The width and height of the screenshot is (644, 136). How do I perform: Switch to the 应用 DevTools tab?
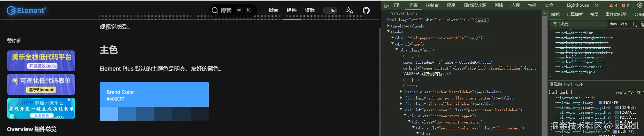[x=451, y=5]
